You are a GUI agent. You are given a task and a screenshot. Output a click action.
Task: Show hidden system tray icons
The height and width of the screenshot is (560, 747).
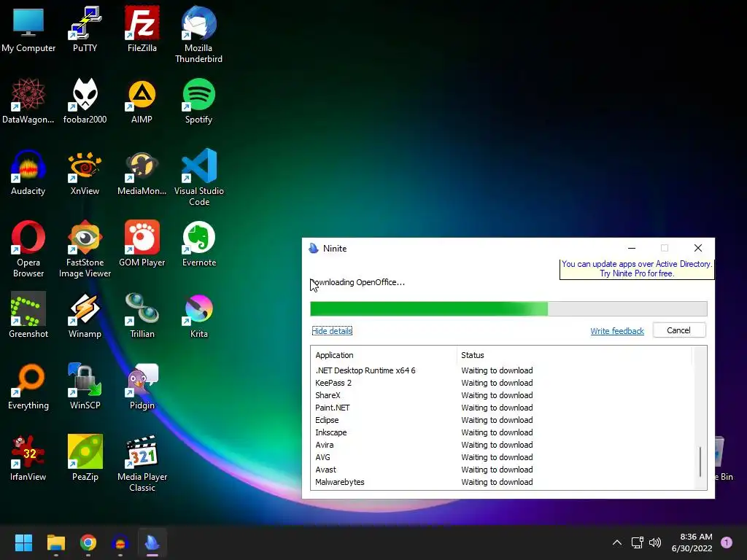pos(617,542)
